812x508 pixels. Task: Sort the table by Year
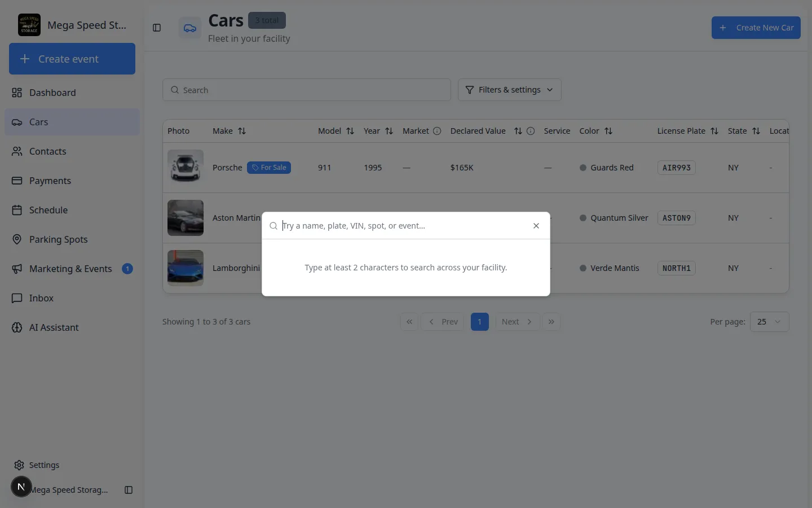click(389, 131)
